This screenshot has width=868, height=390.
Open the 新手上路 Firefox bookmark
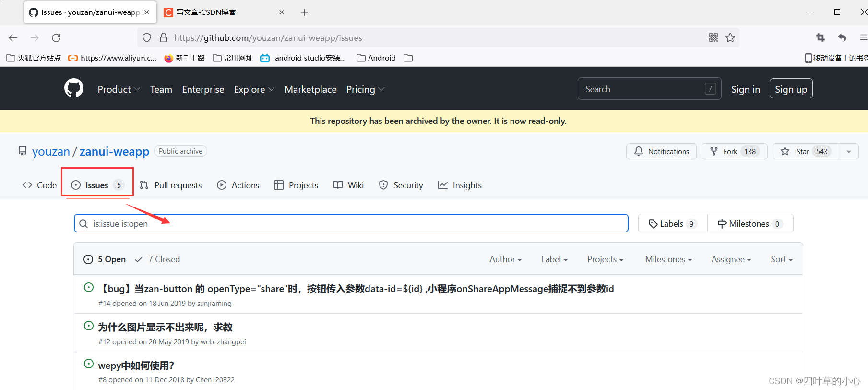click(185, 58)
